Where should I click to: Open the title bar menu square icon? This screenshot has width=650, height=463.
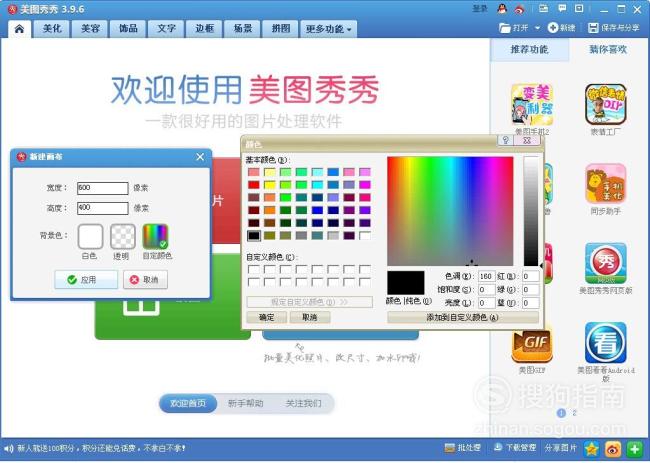(579, 8)
